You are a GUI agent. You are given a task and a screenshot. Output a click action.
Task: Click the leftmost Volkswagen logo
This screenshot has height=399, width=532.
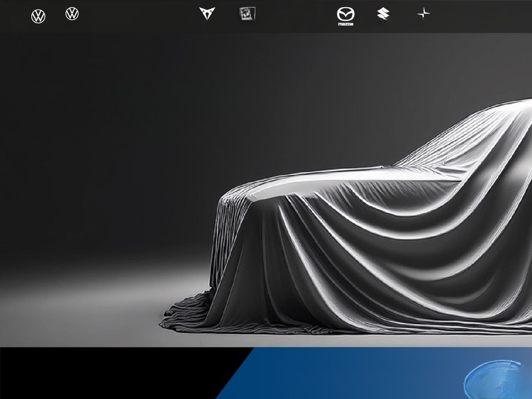(38, 17)
